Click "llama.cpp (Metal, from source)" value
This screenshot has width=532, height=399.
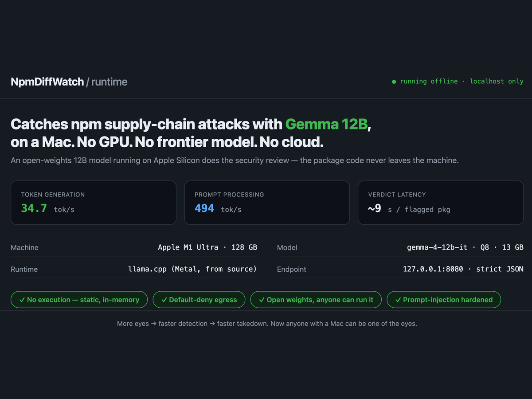coord(192,269)
